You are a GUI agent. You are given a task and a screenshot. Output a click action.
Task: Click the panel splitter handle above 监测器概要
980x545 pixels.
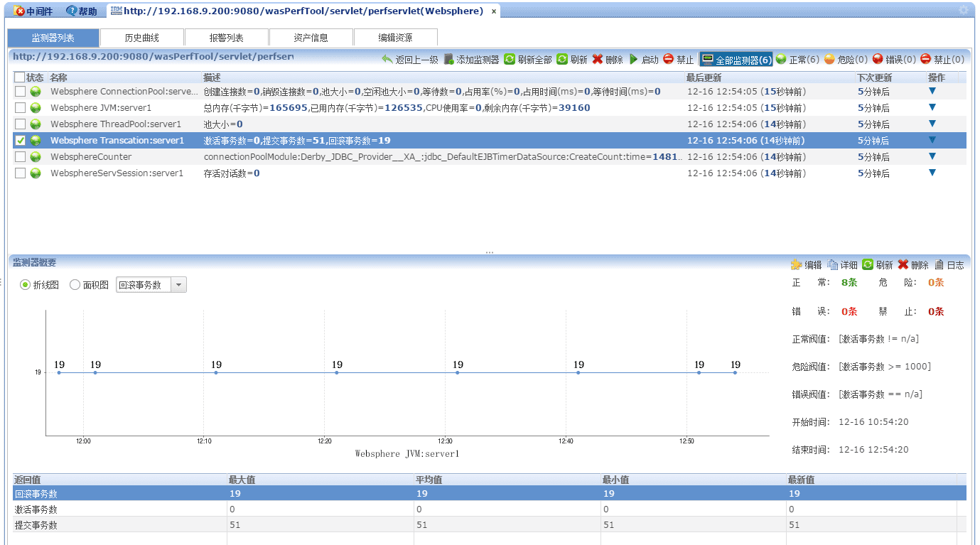pyautogui.click(x=490, y=252)
